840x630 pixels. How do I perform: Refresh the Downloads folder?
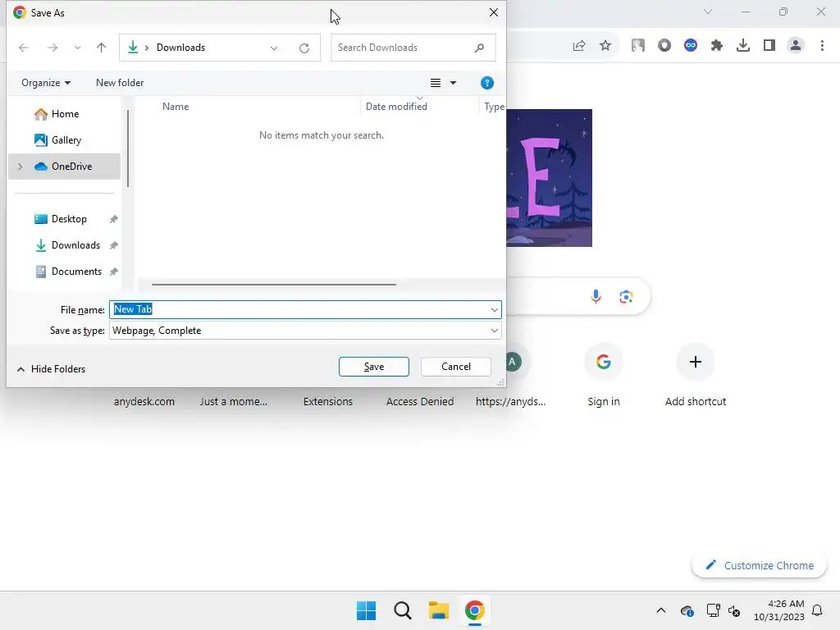[304, 48]
